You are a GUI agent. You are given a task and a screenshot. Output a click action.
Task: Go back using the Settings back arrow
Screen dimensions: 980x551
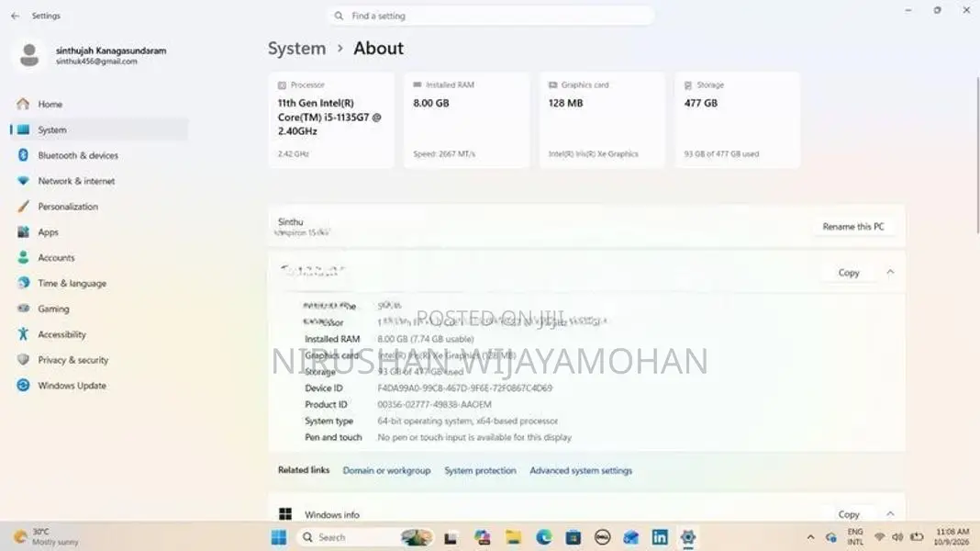(x=15, y=16)
